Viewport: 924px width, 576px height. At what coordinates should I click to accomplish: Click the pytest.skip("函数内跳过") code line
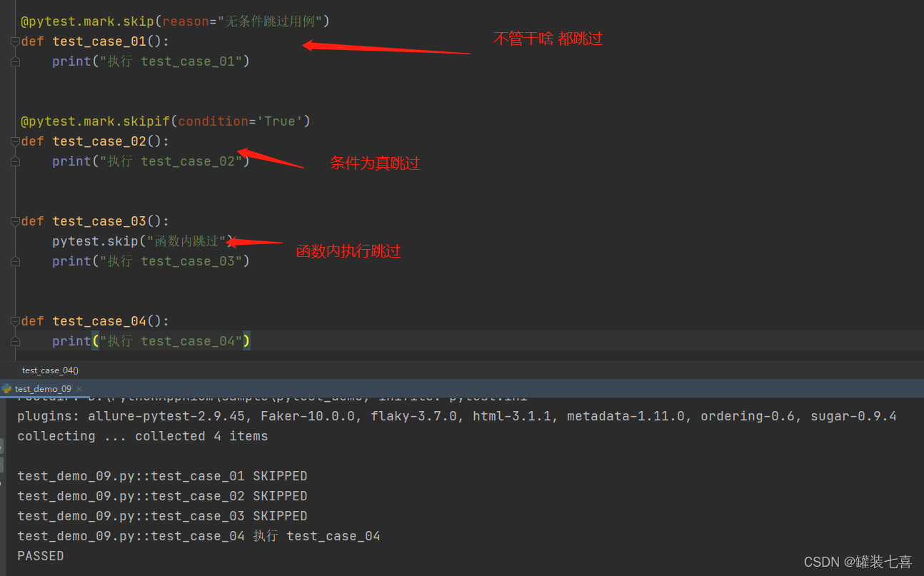[143, 241]
